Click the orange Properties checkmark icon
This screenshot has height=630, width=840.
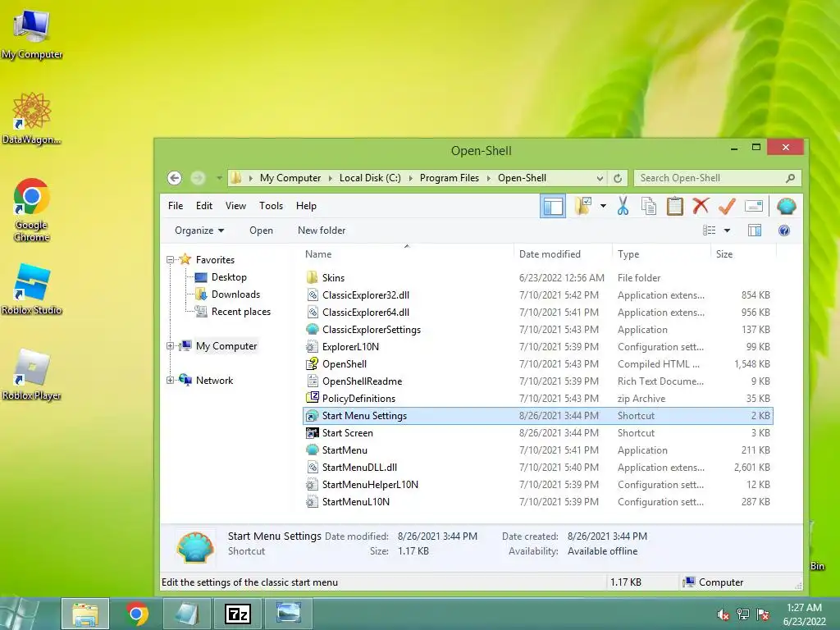(727, 206)
